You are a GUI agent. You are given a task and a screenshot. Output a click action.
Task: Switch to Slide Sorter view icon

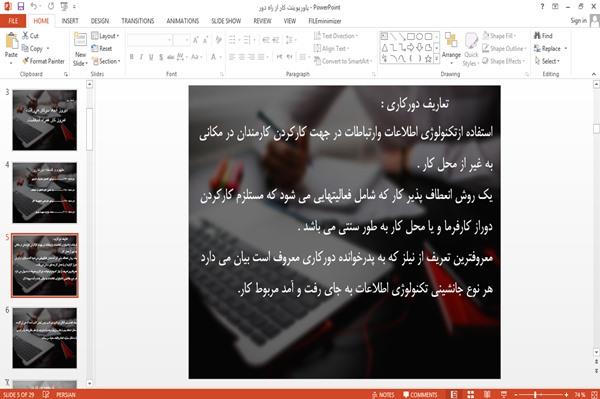coord(471,394)
